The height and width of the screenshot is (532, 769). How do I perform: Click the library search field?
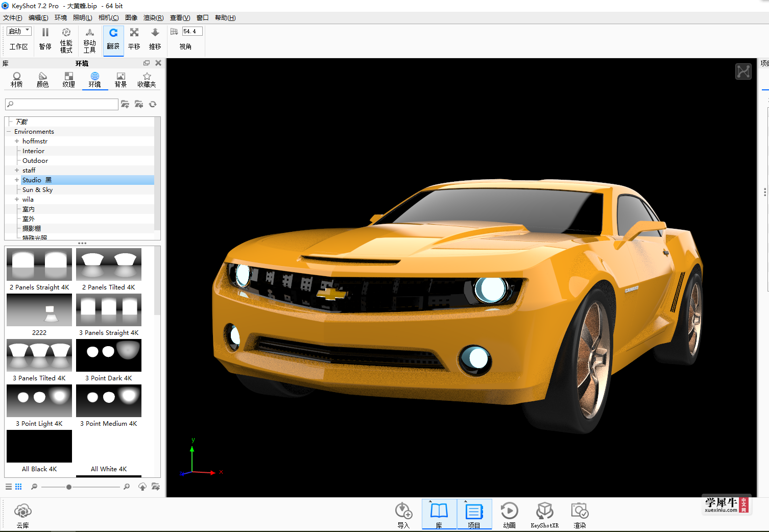point(62,104)
